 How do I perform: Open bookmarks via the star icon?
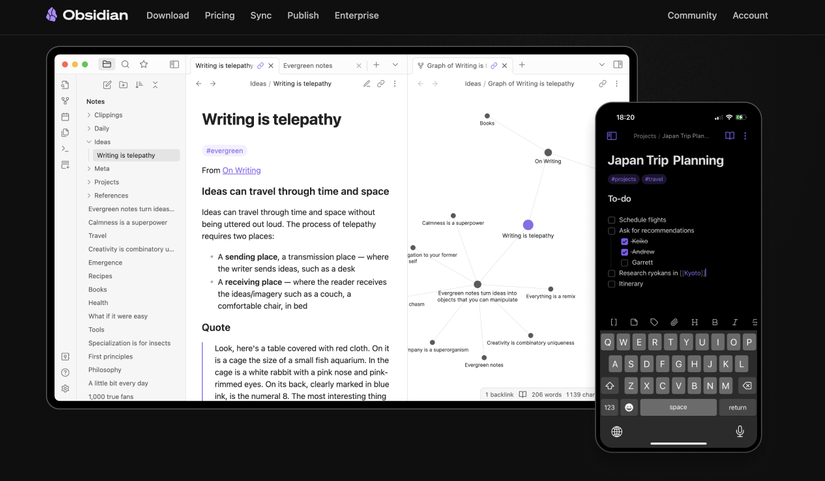(x=144, y=64)
